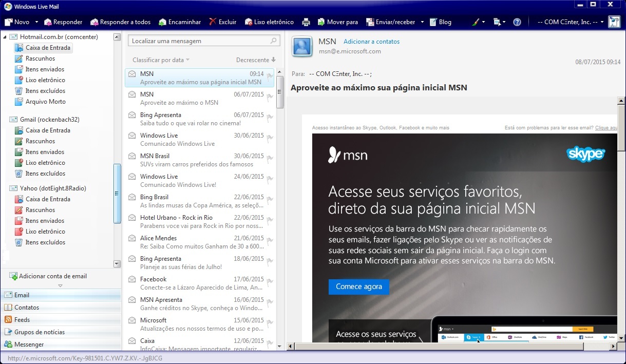Open Gmail Caixa de Entrada folder
Screen dimensions: 626x364
pos(43,130)
